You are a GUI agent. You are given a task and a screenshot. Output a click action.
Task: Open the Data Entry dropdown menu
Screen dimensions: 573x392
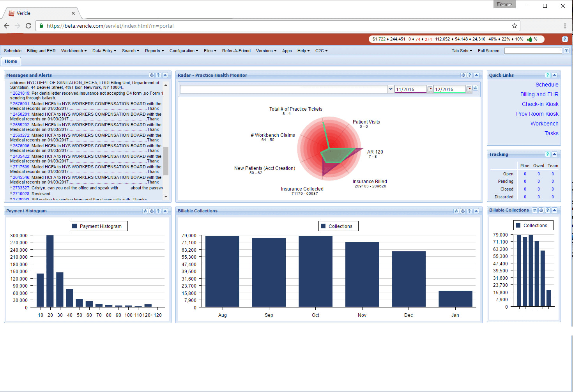[104, 51]
